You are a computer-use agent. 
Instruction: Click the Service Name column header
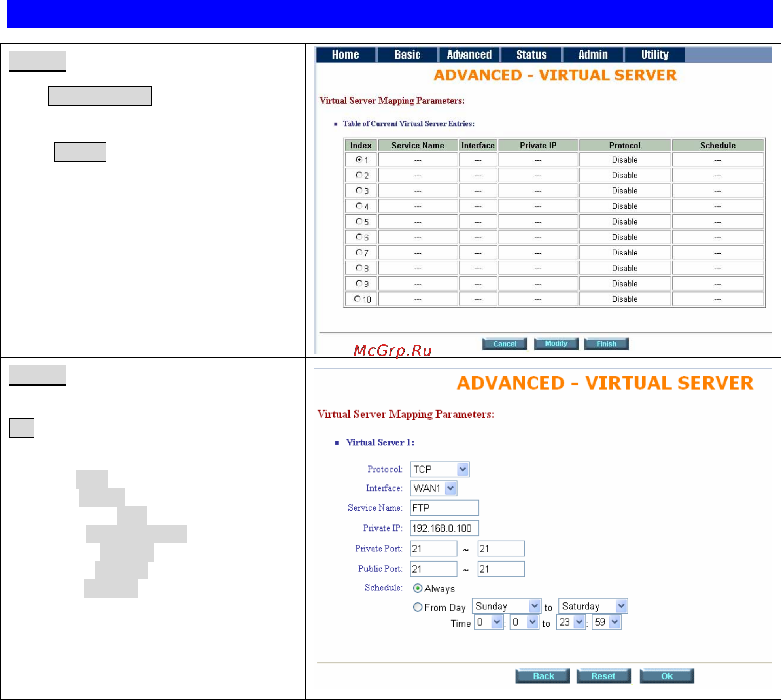click(418, 145)
